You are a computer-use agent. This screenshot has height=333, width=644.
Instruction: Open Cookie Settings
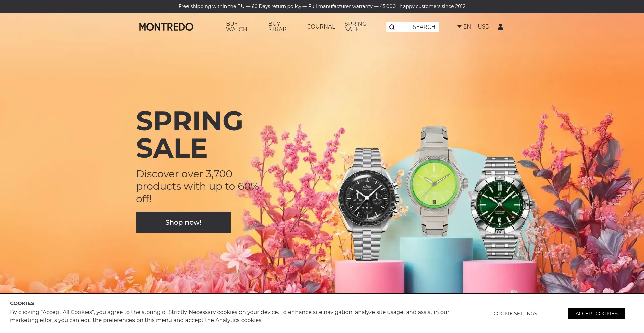[x=515, y=313]
